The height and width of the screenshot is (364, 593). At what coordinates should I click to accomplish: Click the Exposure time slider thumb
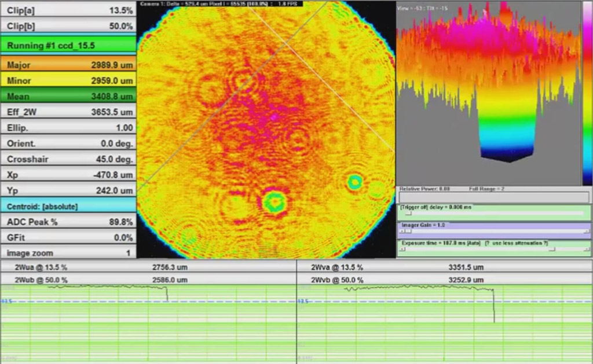click(552, 249)
